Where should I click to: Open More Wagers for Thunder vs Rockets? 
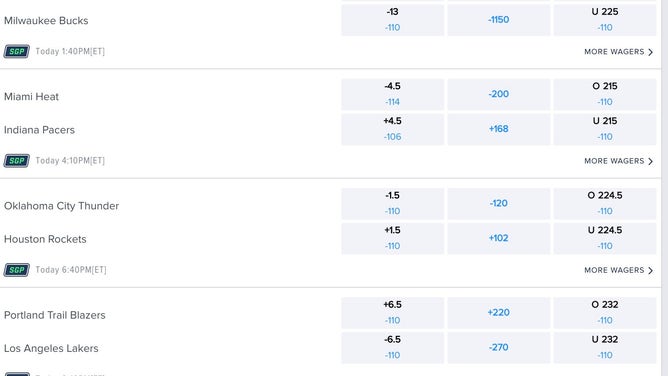pyautogui.click(x=619, y=270)
